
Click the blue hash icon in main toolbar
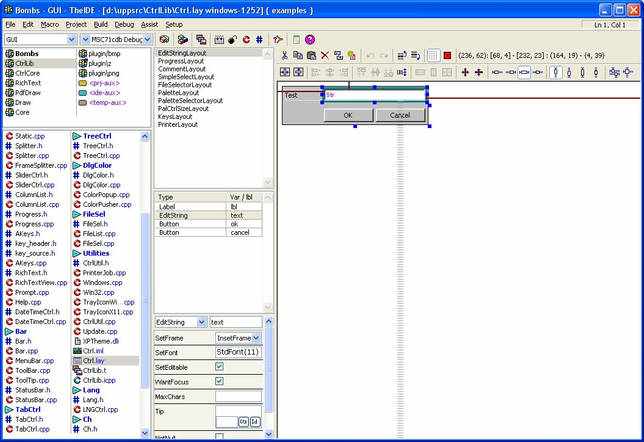click(x=259, y=39)
